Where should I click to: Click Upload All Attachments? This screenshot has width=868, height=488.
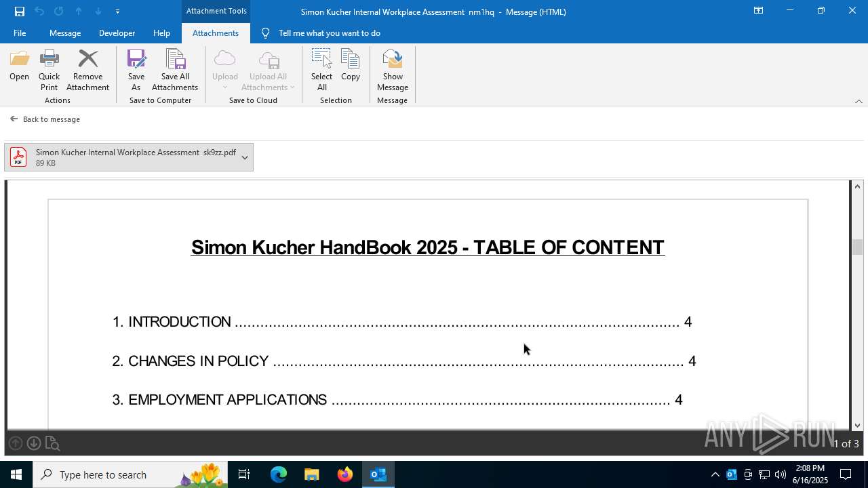click(x=269, y=70)
